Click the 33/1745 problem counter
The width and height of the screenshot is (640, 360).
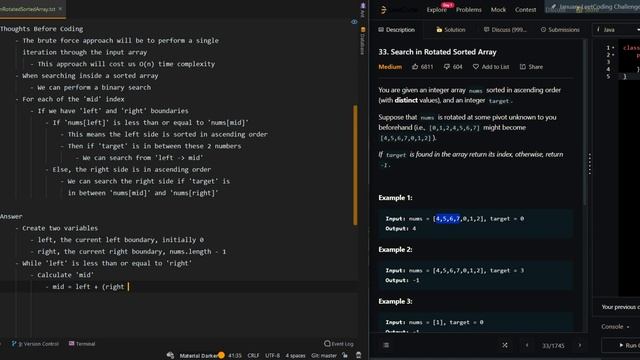[x=553, y=346]
